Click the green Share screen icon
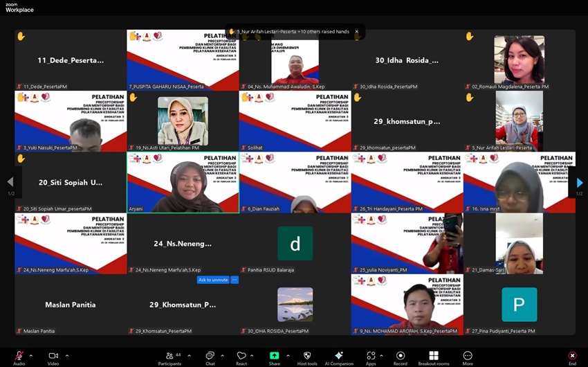 coord(275,355)
